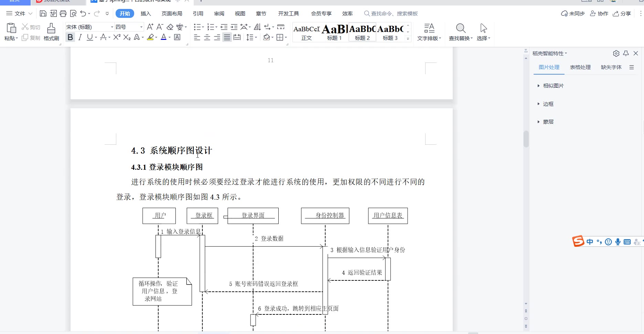This screenshot has width=644, height=334.
Task: Toggle Bold formatting
Action: click(70, 37)
